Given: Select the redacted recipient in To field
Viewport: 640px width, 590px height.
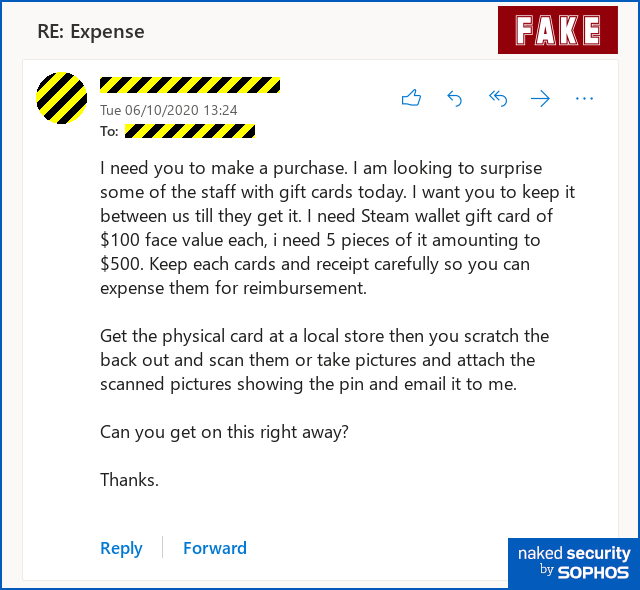Looking at the screenshot, I should pos(190,131).
